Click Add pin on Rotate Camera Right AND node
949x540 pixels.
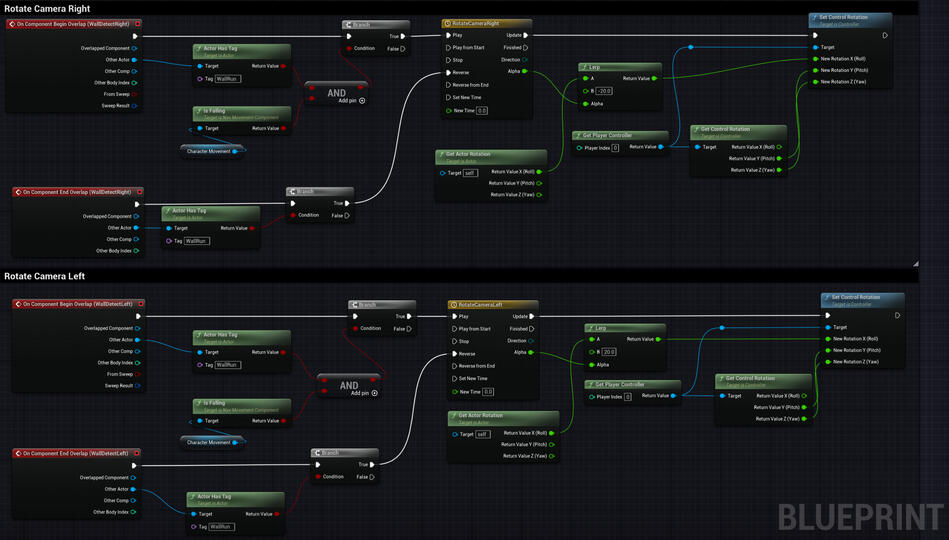click(362, 101)
